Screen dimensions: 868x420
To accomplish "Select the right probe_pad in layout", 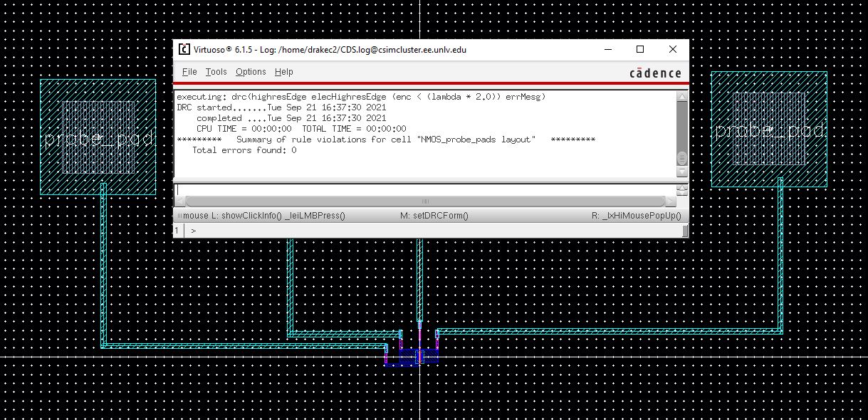I will point(769,129).
